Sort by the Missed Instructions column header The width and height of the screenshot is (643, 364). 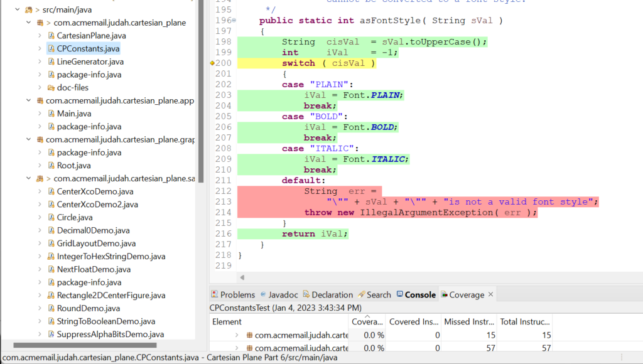[469, 321]
